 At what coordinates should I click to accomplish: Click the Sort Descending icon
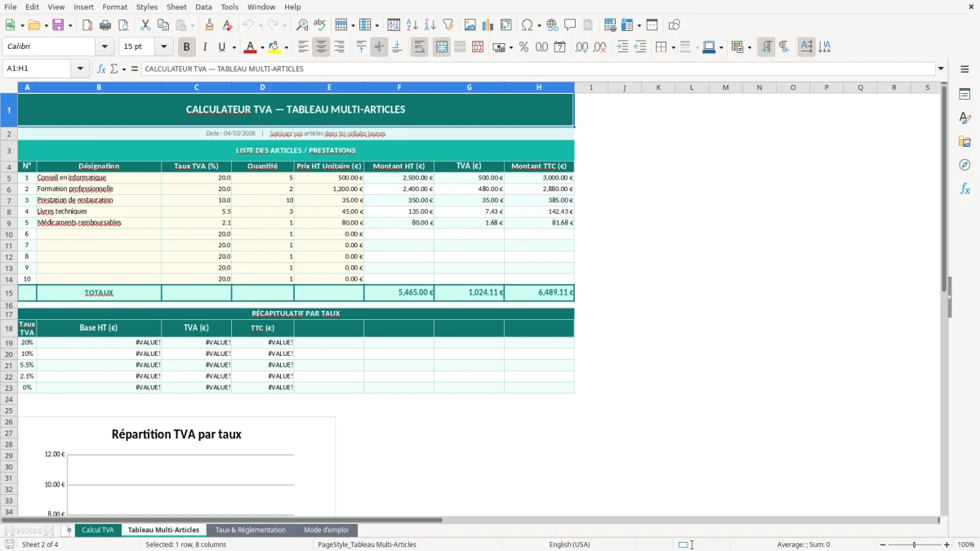(x=430, y=25)
